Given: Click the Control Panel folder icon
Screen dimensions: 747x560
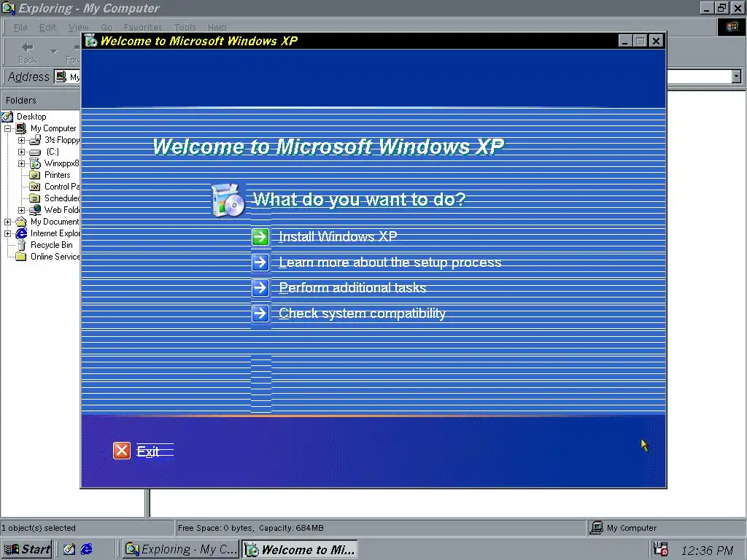Looking at the screenshot, I should click(35, 187).
